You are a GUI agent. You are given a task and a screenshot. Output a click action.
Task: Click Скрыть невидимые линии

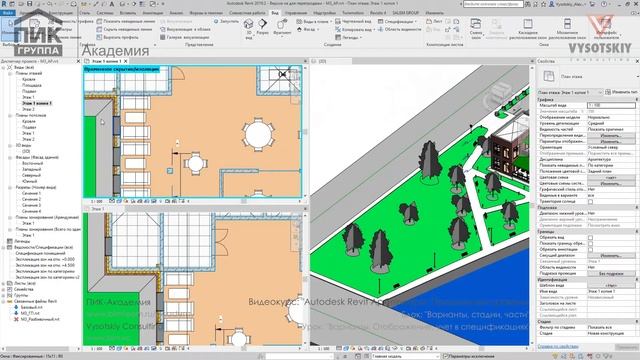(124, 29)
